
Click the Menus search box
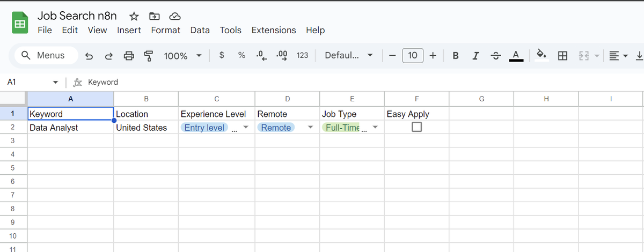[x=47, y=55]
